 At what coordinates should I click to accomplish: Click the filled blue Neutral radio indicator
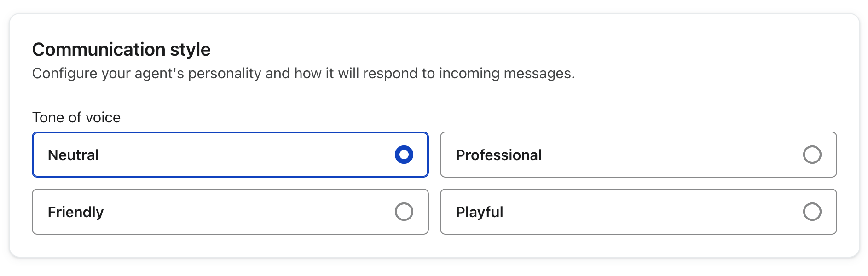click(x=404, y=155)
